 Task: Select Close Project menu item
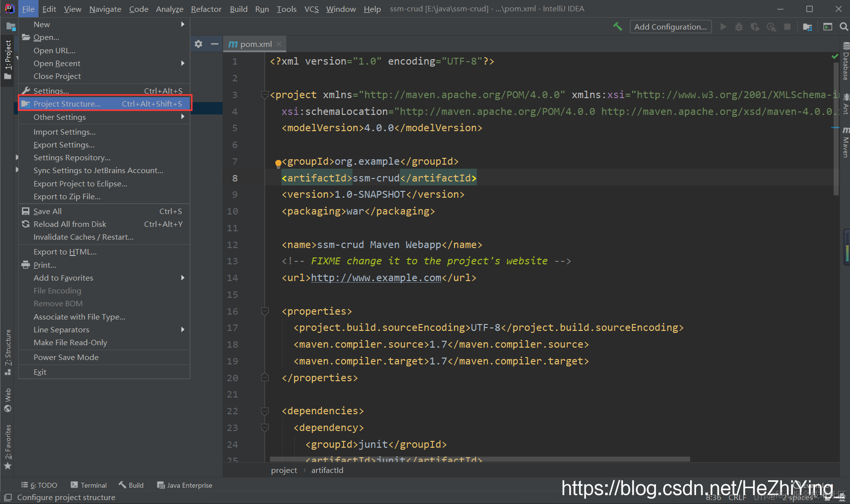pyautogui.click(x=104, y=76)
